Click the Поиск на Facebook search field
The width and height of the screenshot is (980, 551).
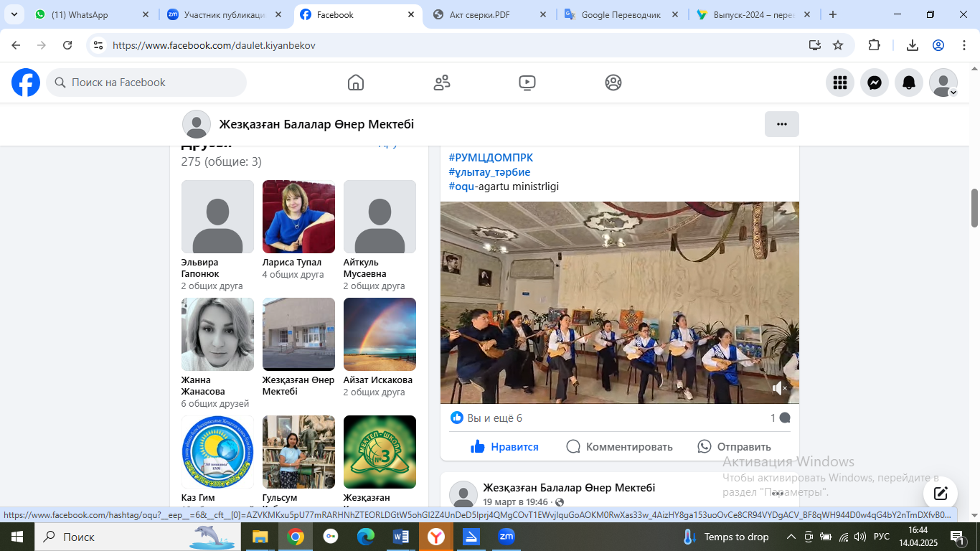pos(146,83)
